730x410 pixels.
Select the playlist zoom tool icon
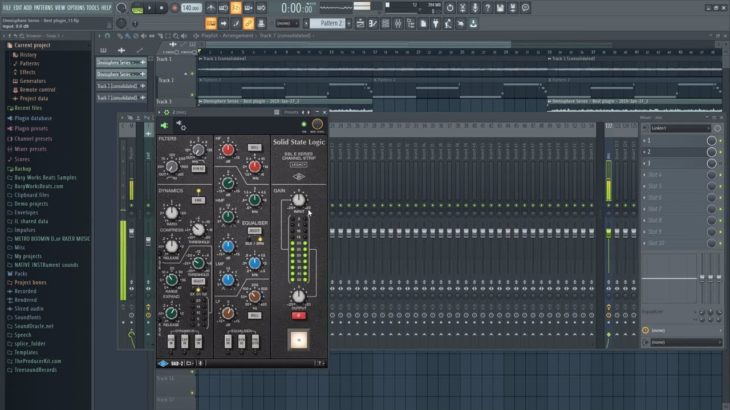click(176, 36)
